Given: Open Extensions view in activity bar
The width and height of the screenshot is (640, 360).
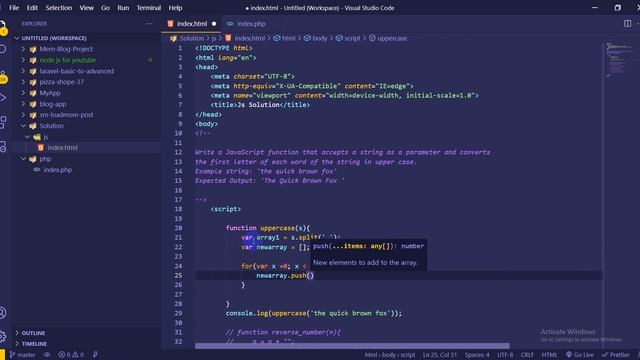Looking at the screenshot, I should tap(3, 122).
